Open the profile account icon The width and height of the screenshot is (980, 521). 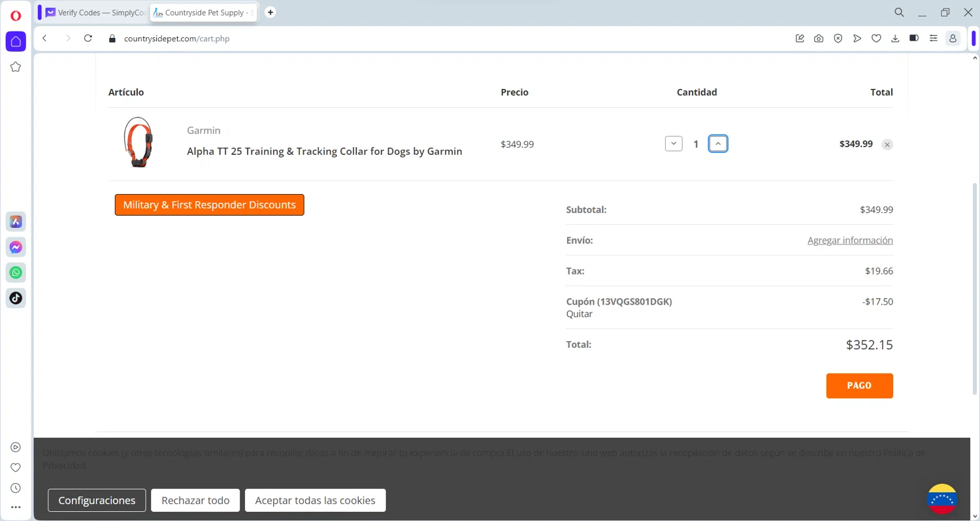953,39
